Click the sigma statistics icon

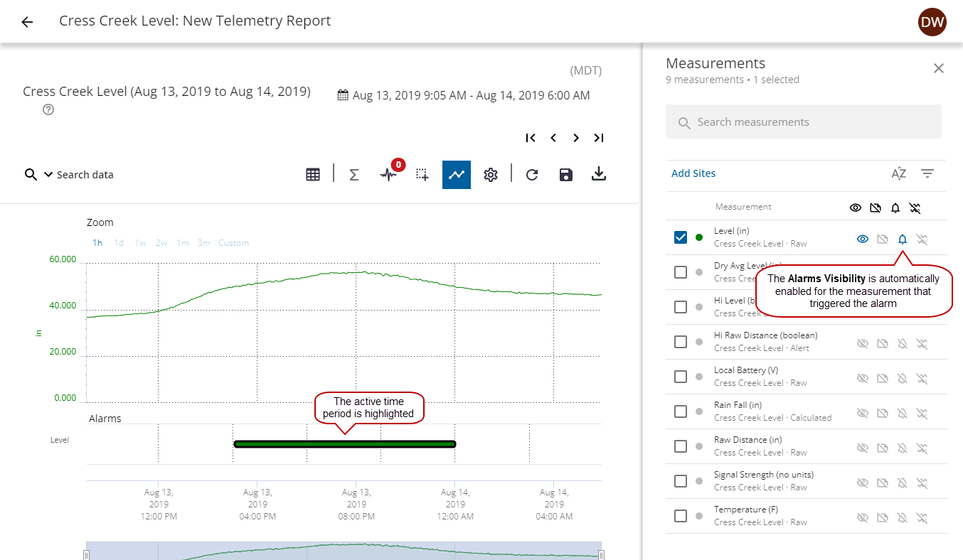[x=353, y=175]
